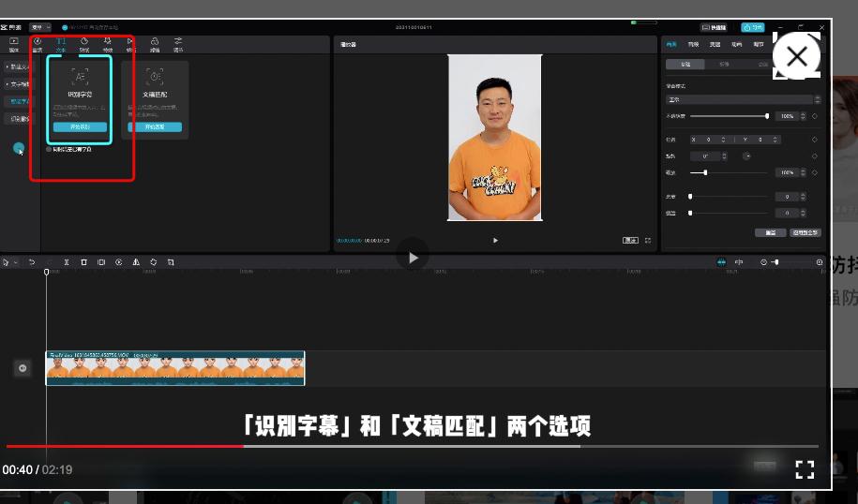Toggle the checkbox below the 识别字幕 card
The height and width of the screenshot is (504, 858).
point(49,149)
